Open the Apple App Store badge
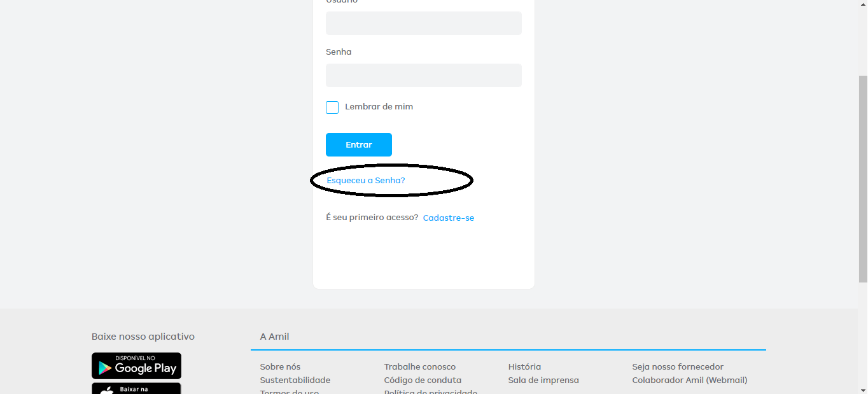The image size is (868, 397). point(136,389)
